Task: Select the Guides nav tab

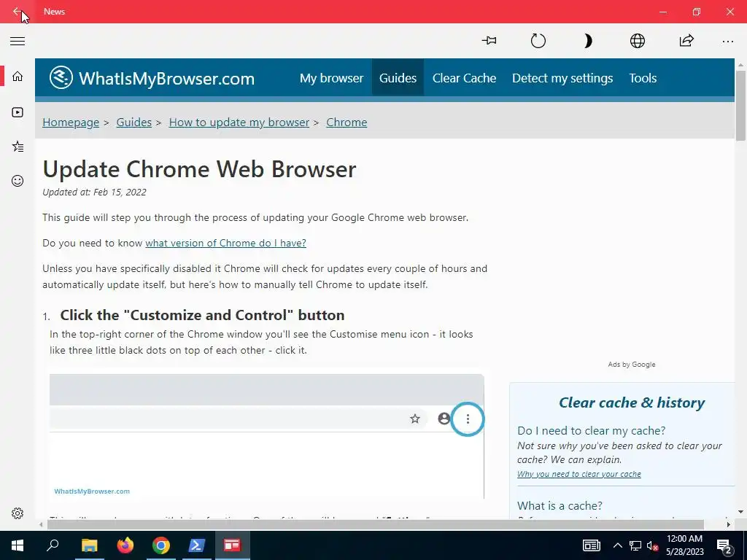Action: (398, 78)
